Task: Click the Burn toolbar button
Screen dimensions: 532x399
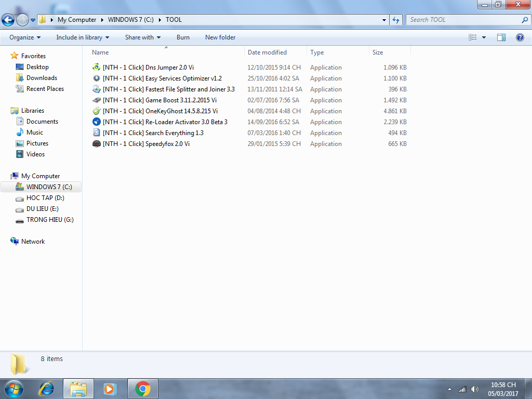Action: coord(183,37)
